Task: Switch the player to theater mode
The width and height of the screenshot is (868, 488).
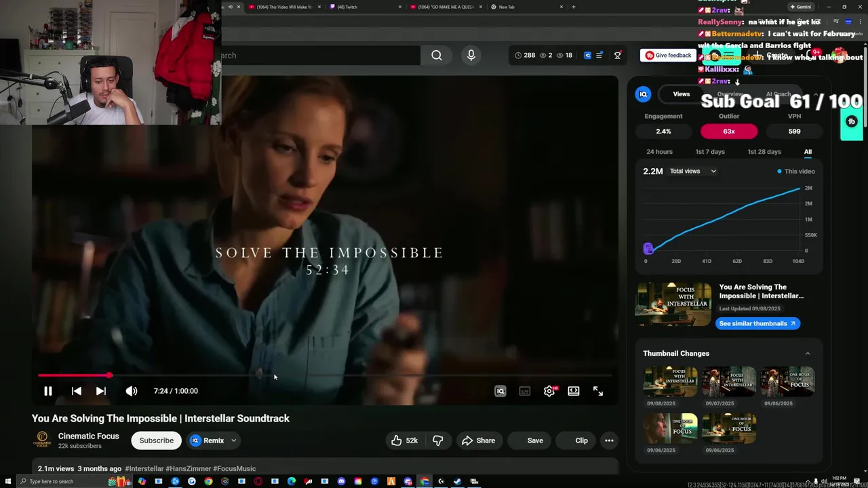Action: (574, 391)
